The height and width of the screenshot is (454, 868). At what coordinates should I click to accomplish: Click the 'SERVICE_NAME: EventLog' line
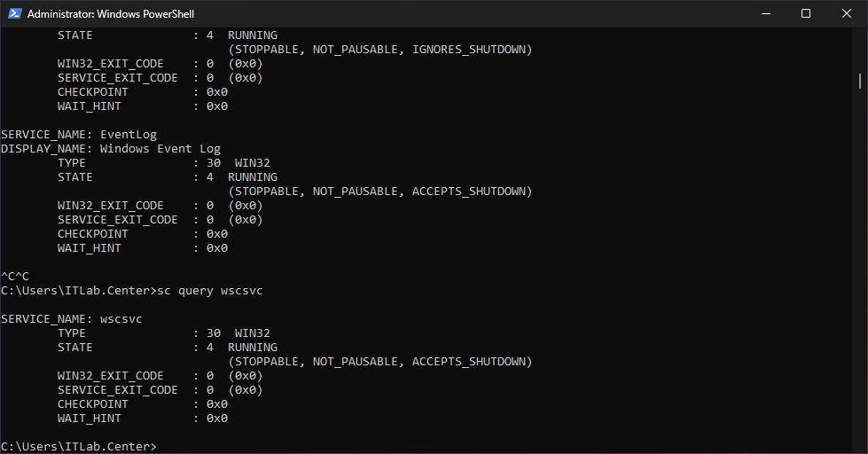coord(79,135)
